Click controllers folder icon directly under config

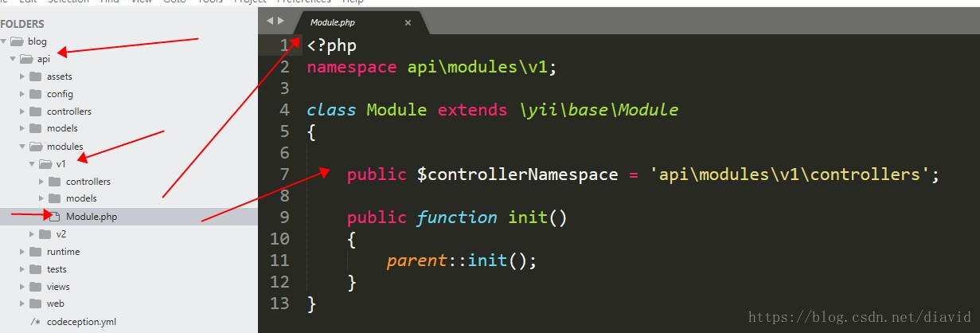35,112
